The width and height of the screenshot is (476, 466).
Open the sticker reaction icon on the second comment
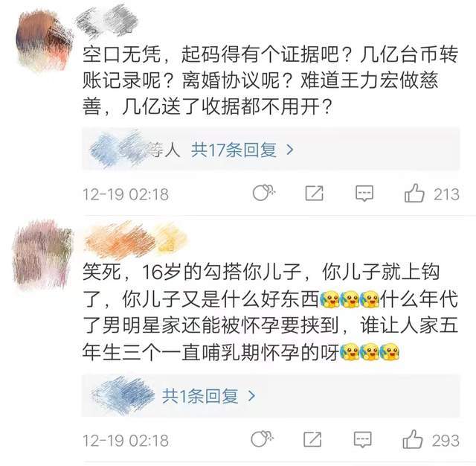262,438
